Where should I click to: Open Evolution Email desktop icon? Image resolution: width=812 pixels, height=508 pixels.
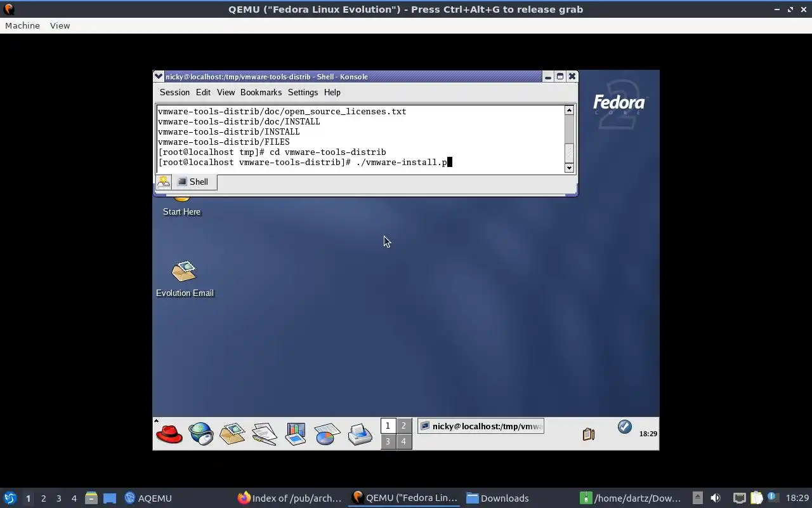click(x=185, y=279)
